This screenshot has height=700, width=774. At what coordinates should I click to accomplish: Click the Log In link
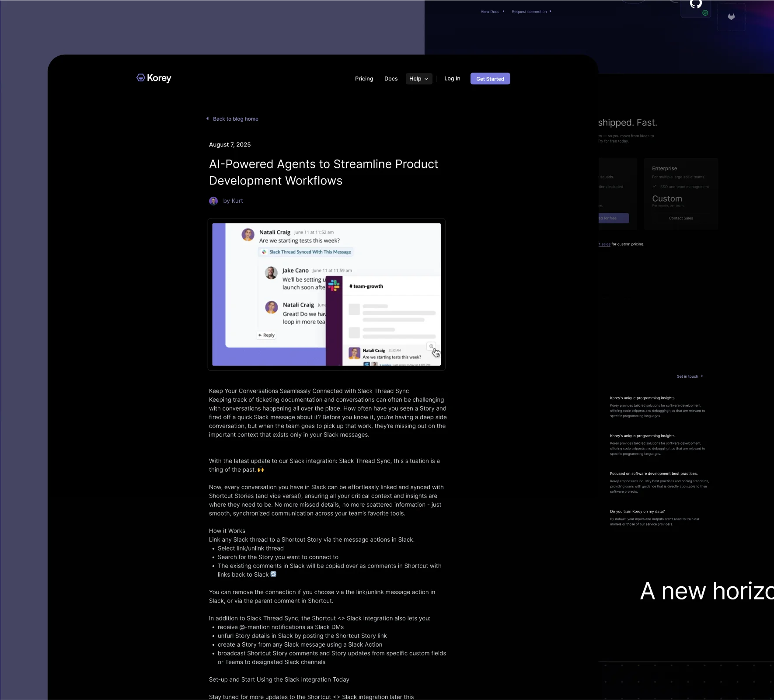[452, 79]
